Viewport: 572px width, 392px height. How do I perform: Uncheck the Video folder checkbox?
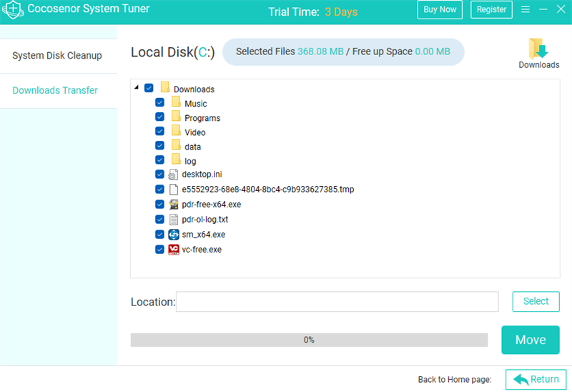click(159, 131)
